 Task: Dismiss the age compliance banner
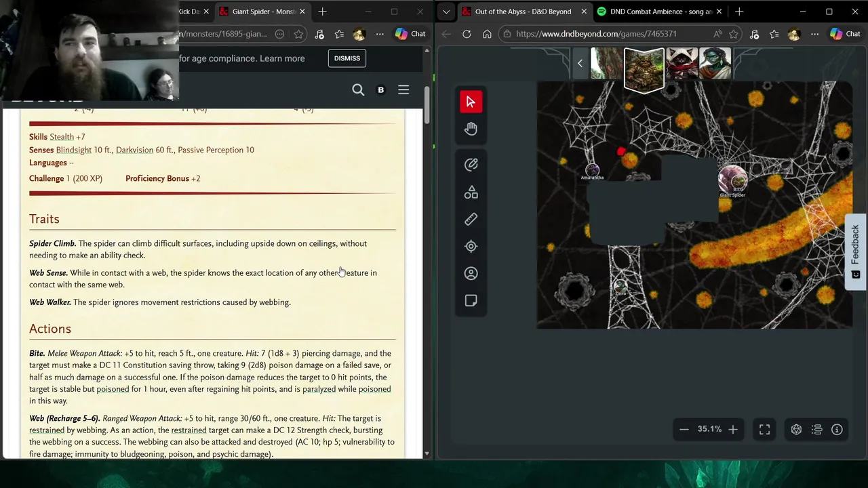click(347, 58)
